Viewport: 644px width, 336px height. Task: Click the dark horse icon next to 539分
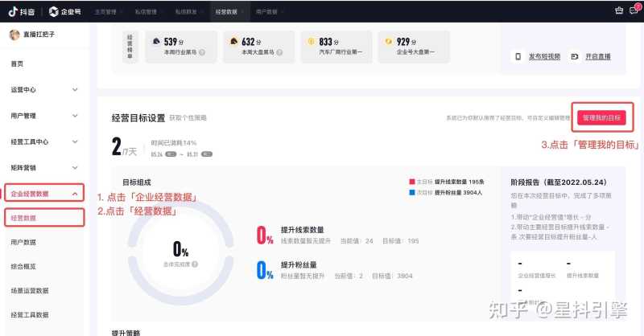(x=156, y=42)
